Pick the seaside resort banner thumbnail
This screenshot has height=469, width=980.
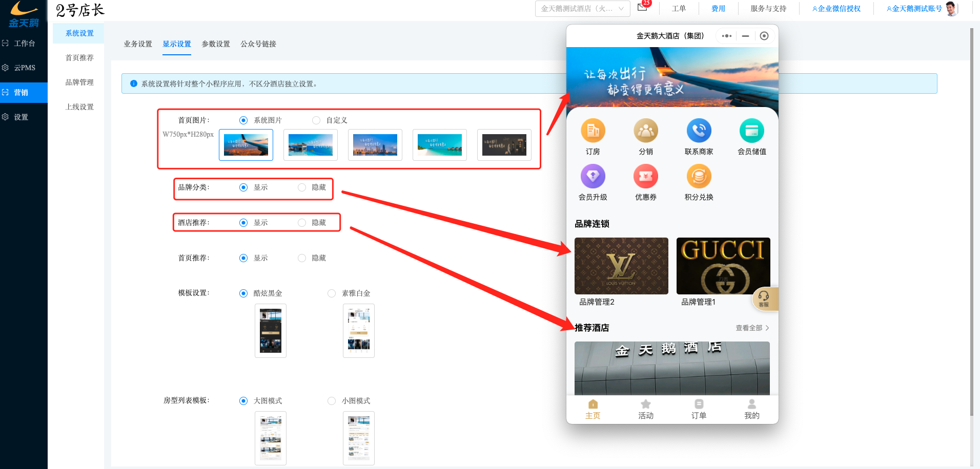tap(311, 145)
